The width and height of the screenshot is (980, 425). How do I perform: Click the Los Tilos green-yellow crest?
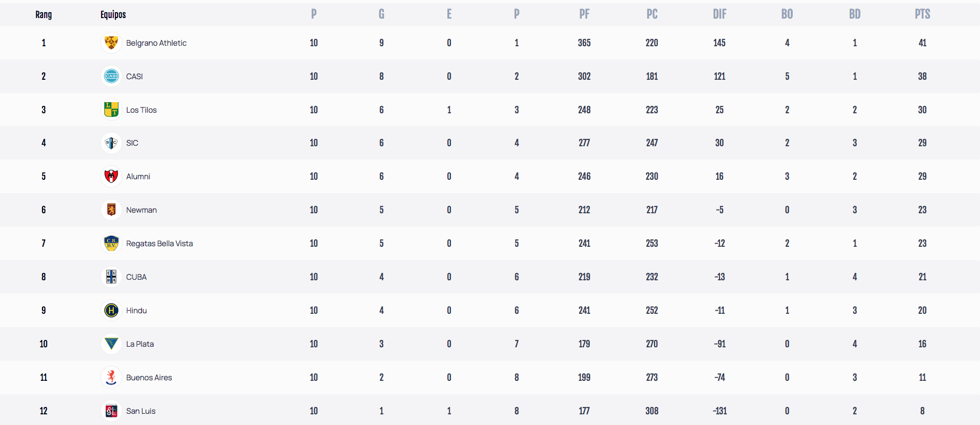click(111, 110)
